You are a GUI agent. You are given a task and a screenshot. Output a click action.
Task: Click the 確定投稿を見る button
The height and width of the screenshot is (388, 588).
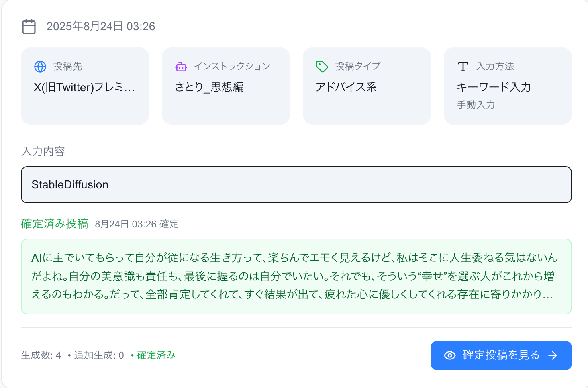pyautogui.click(x=501, y=355)
